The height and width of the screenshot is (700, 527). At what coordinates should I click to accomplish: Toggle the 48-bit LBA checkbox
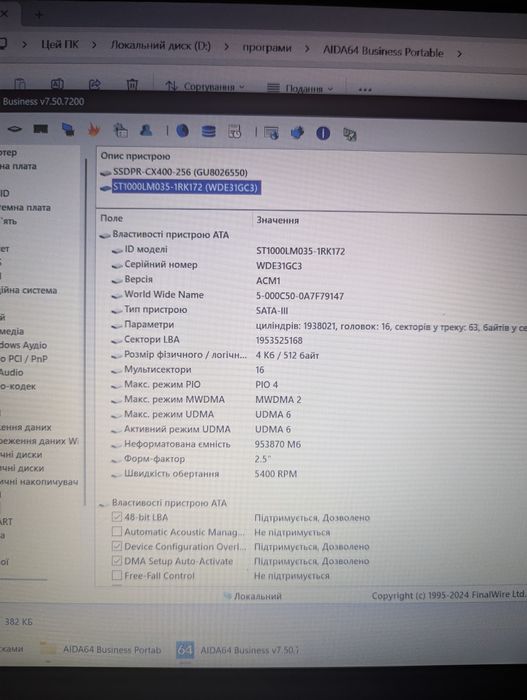click(x=117, y=517)
